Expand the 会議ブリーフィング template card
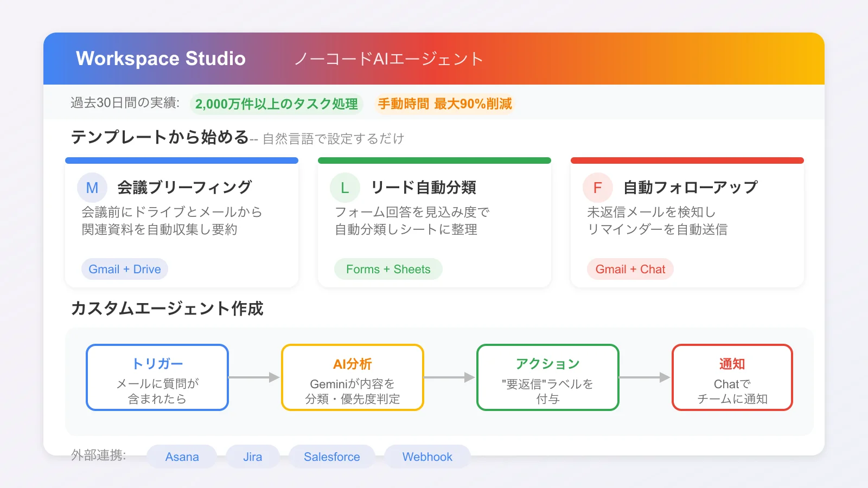 [x=182, y=222]
